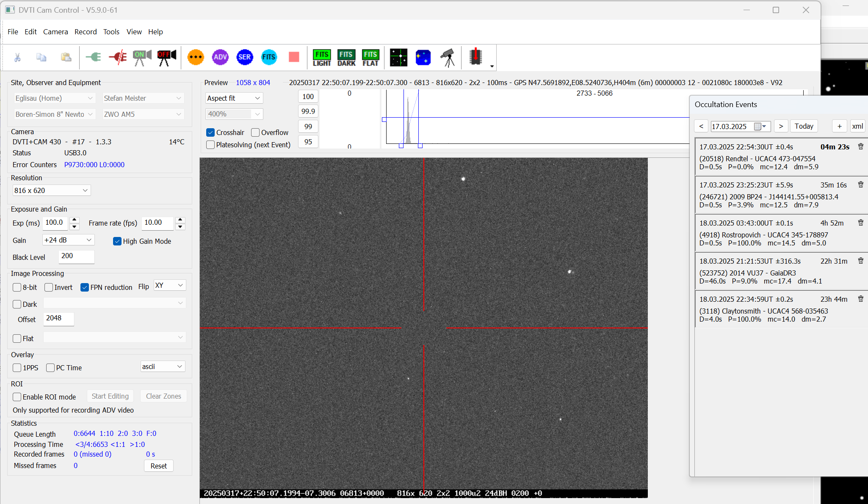Open the Aspect fit dropdown
Image resolution: width=868 pixels, height=504 pixels.
pyautogui.click(x=234, y=98)
